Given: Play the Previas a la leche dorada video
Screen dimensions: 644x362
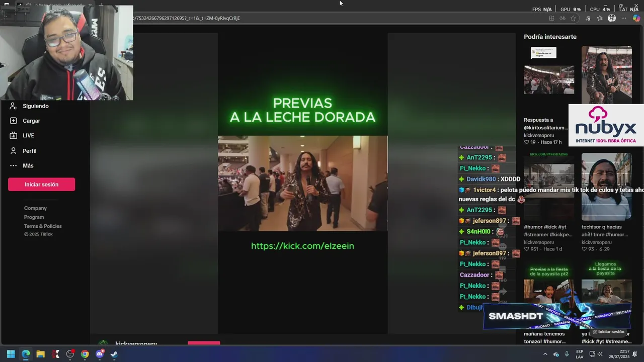Looking at the screenshot, I should click(x=302, y=183).
